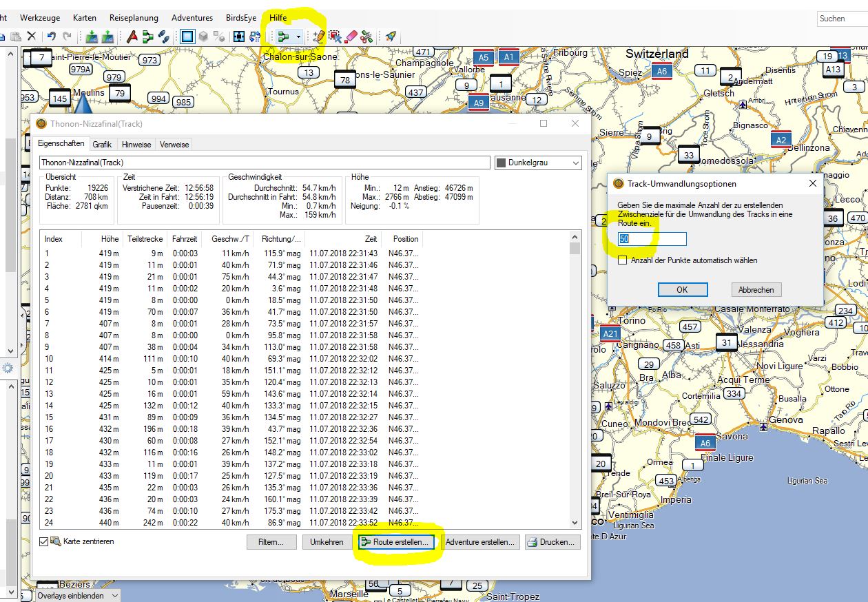This screenshot has height=602, width=868.
Task: Toggle the 2D map view icon
Action: click(x=187, y=37)
